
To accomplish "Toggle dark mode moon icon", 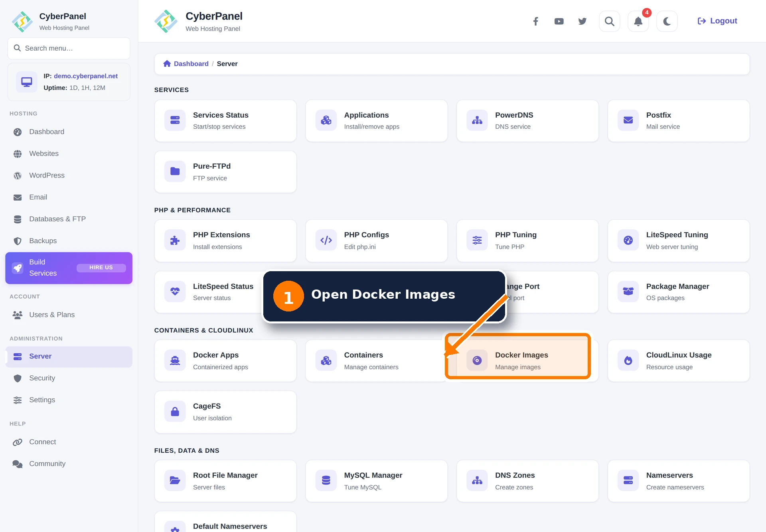I will (667, 21).
